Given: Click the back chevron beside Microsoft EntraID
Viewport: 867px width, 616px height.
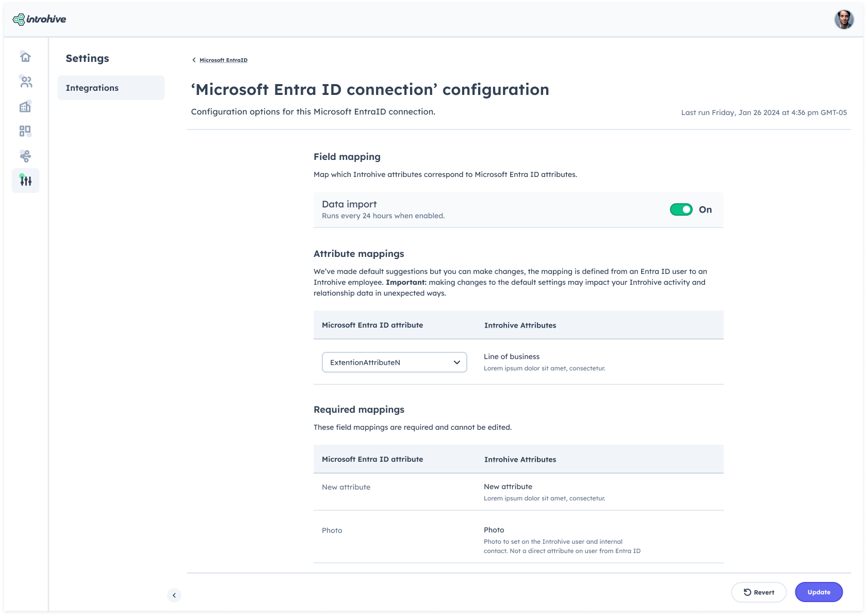Looking at the screenshot, I should click(194, 60).
